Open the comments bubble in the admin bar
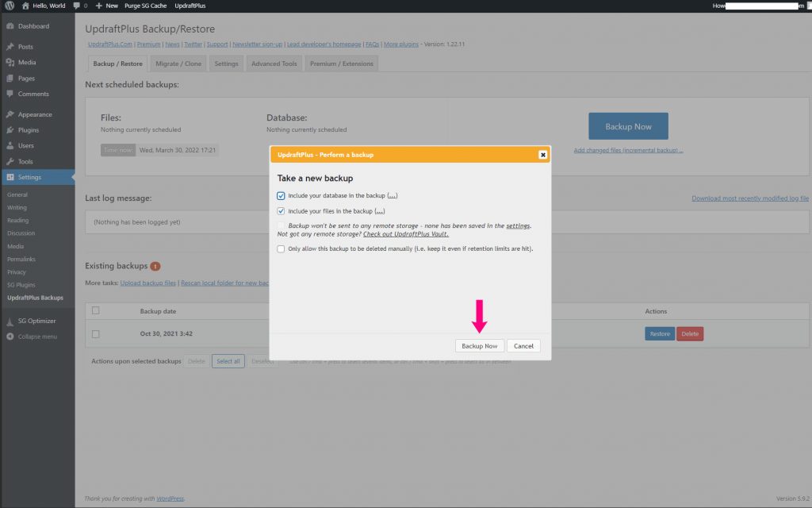Image resolution: width=812 pixels, height=508 pixels. tap(77, 6)
